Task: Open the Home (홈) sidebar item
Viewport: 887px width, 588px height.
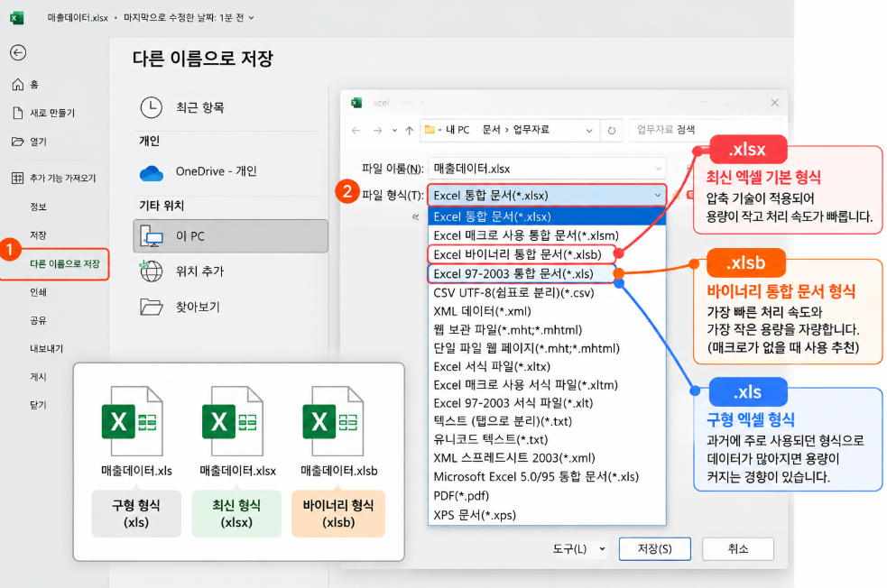Action: (25, 85)
